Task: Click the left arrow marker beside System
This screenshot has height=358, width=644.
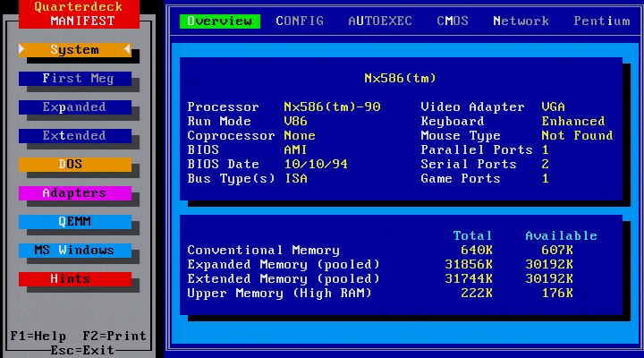Action: (127, 50)
